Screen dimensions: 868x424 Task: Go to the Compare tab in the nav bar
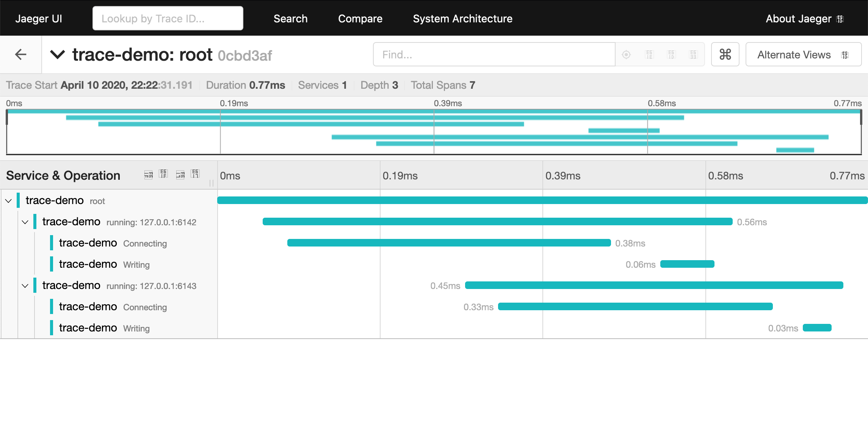tap(360, 19)
